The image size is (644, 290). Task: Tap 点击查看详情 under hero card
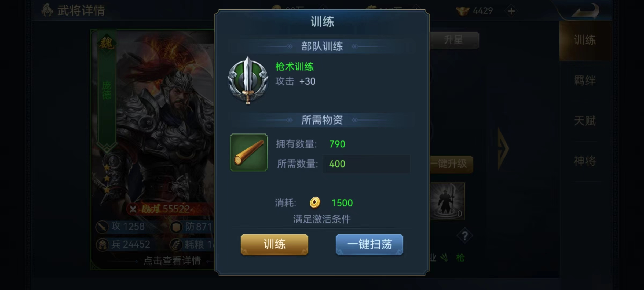tap(172, 260)
